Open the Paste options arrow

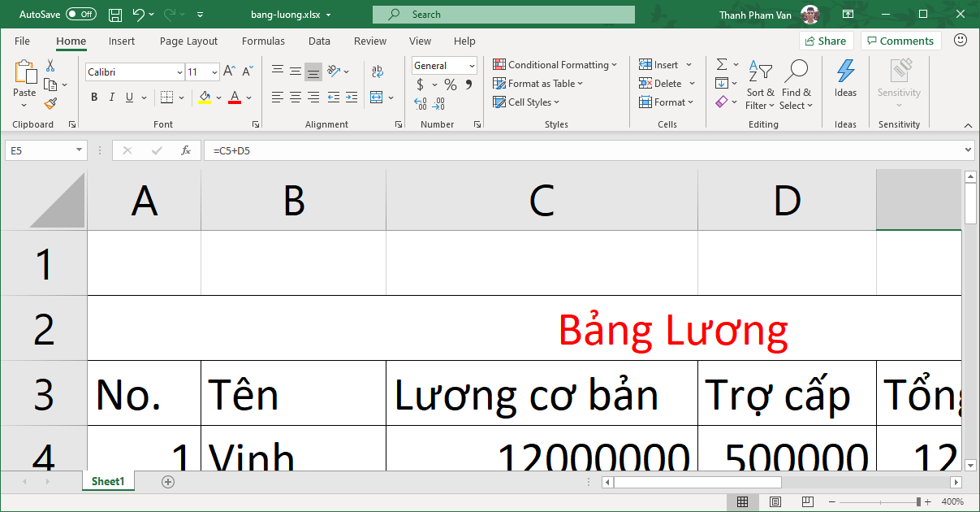click(25, 104)
